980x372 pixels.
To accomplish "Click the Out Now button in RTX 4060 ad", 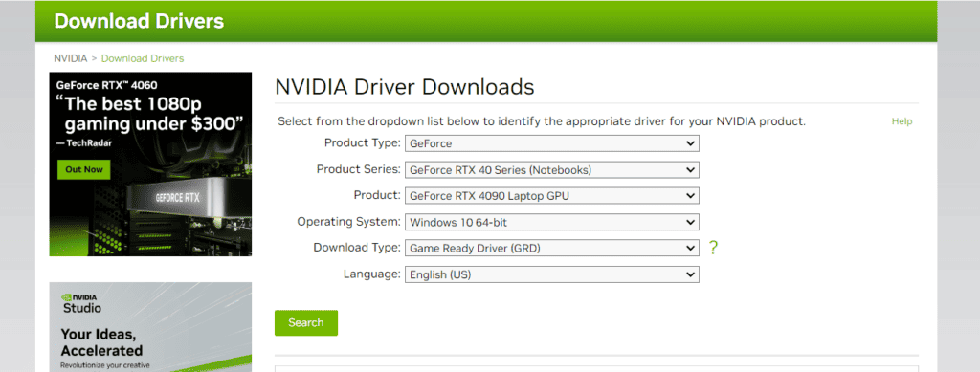I will (x=84, y=169).
